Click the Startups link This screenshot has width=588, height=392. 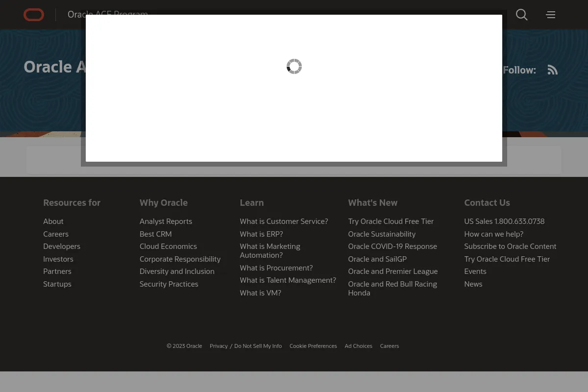click(x=57, y=284)
